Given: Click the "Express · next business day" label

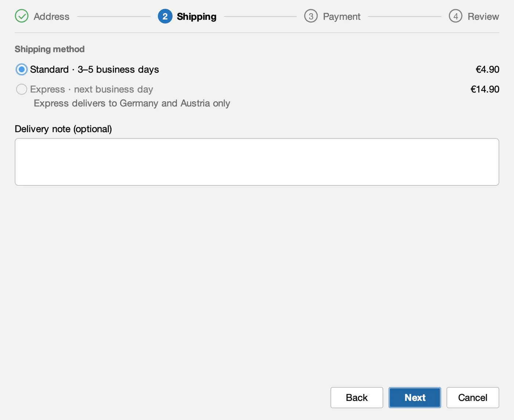Looking at the screenshot, I should pos(91,89).
